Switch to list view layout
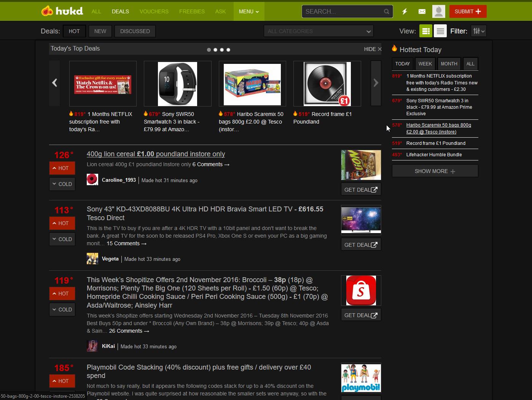The width and height of the screenshot is (532, 400). click(440, 31)
